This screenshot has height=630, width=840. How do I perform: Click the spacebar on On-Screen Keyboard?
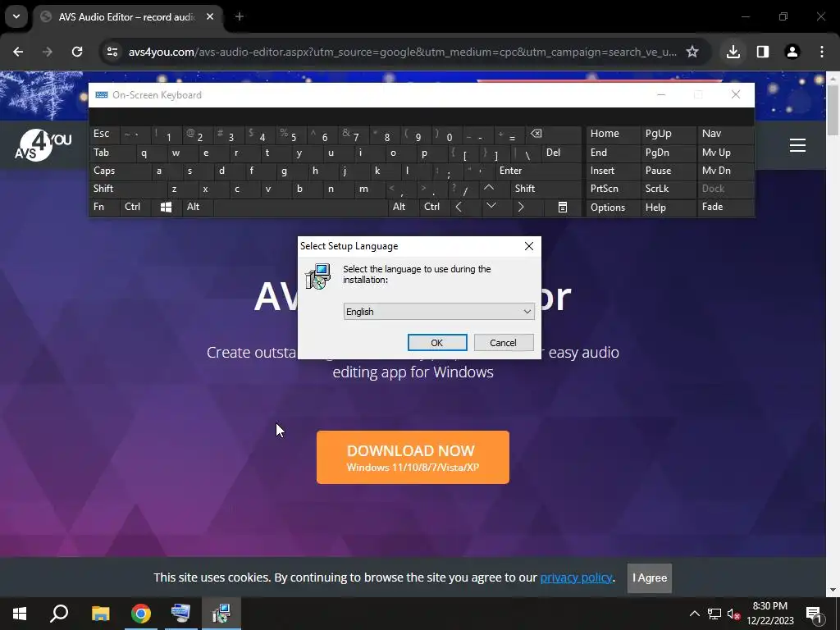click(300, 208)
